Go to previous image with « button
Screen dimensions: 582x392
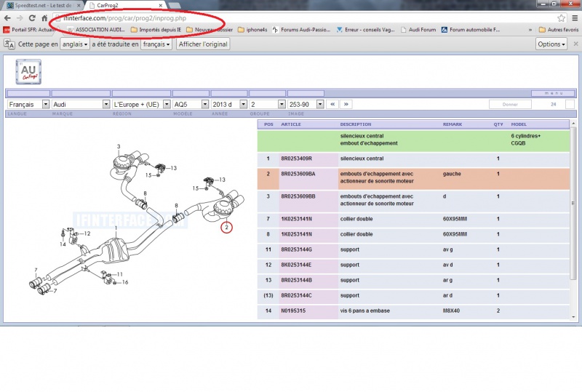[x=332, y=105]
